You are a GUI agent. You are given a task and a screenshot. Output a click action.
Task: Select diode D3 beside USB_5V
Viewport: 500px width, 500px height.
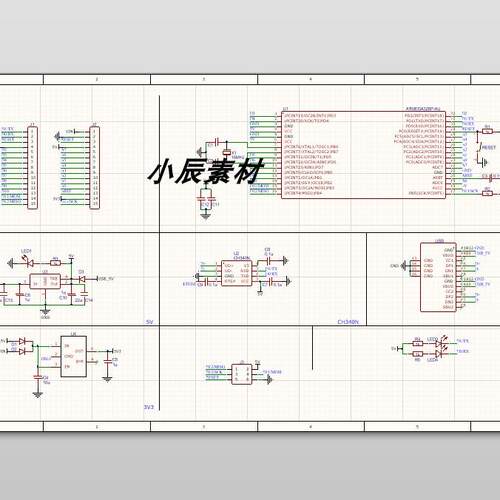pos(81,279)
